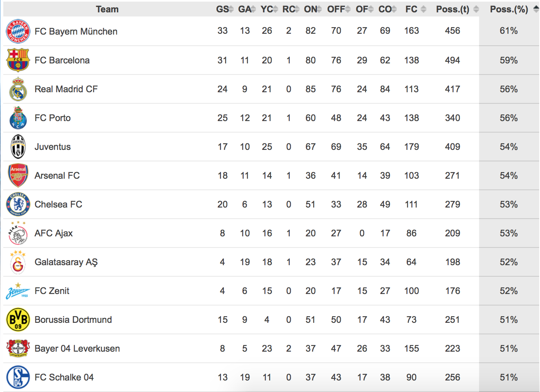This screenshot has height=392, width=540.
Task: Open the AFC Ajax logo
Action: click(x=18, y=233)
